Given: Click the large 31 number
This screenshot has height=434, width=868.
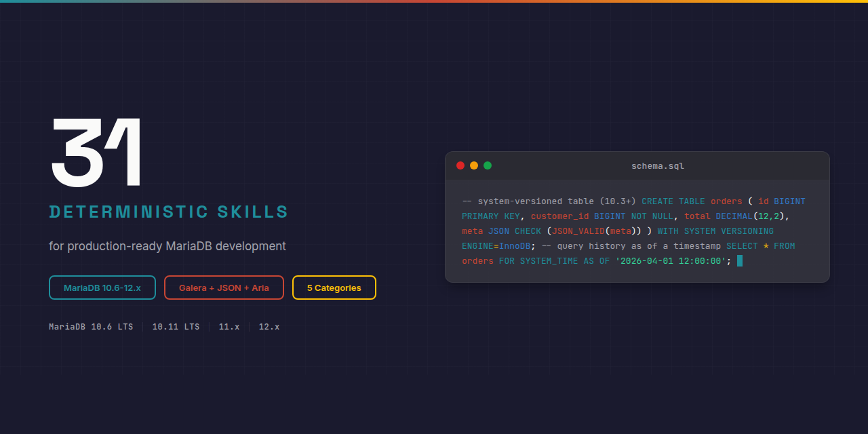Looking at the screenshot, I should (x=96, y=152).
